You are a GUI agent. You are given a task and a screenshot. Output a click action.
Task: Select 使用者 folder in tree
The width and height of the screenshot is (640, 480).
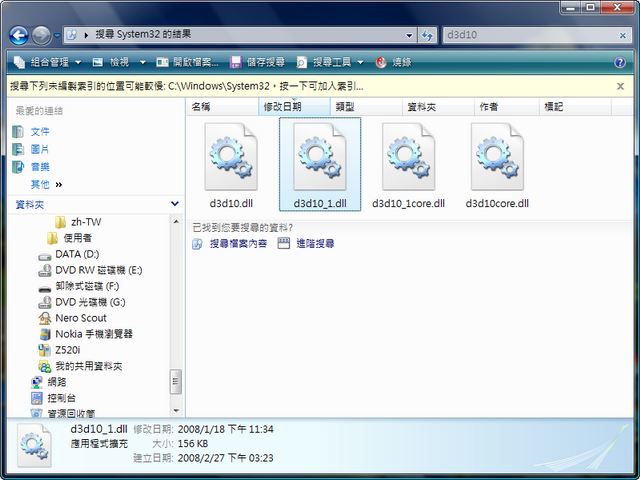point(69,238)
